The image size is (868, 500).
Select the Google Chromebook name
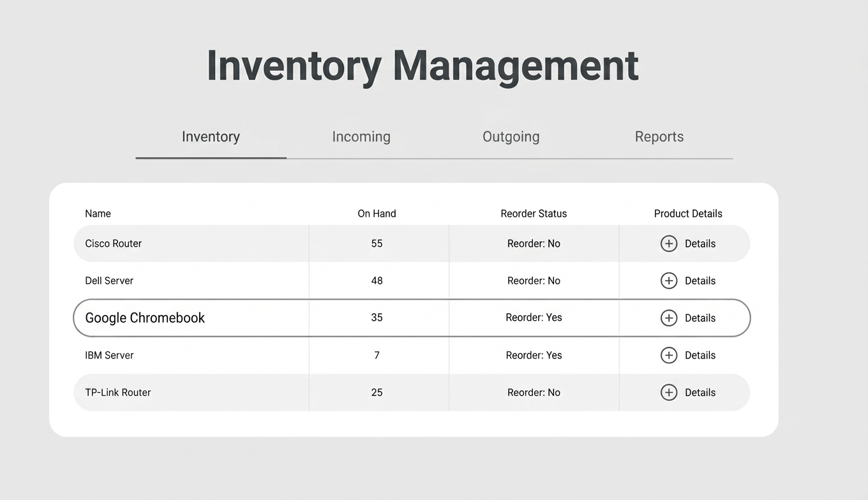coord(145,318)
